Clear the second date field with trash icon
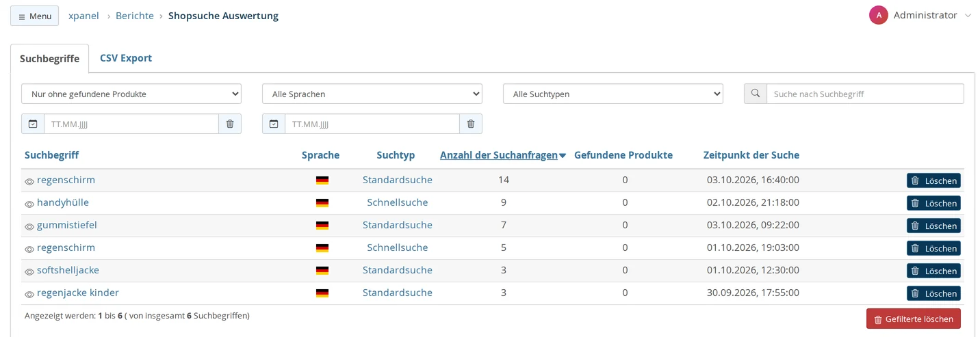 coord(471,124)
